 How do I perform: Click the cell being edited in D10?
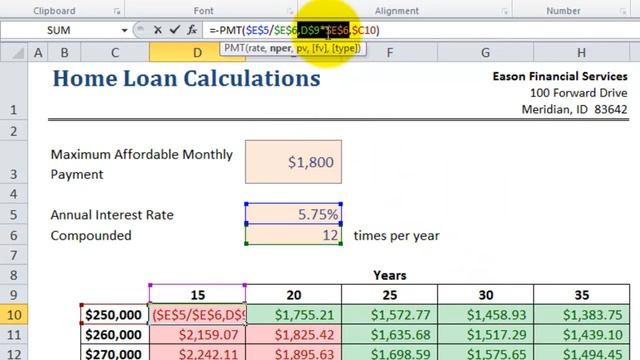198,315
